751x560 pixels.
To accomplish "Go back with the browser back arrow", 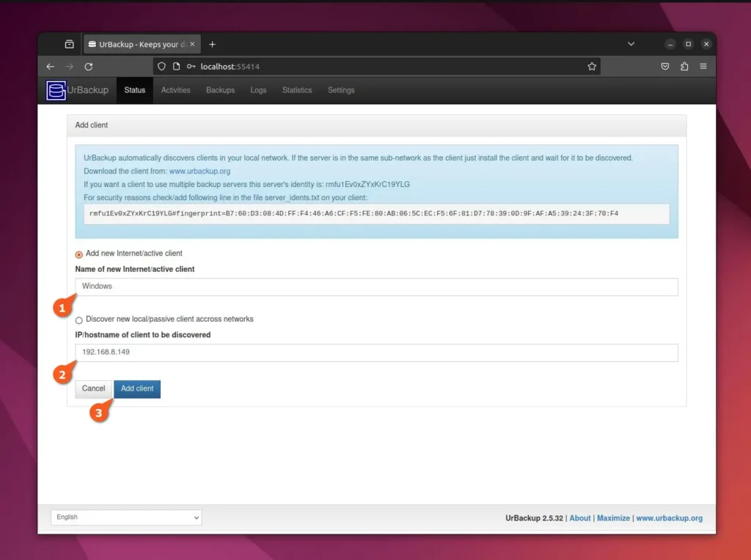I will 51,67.
